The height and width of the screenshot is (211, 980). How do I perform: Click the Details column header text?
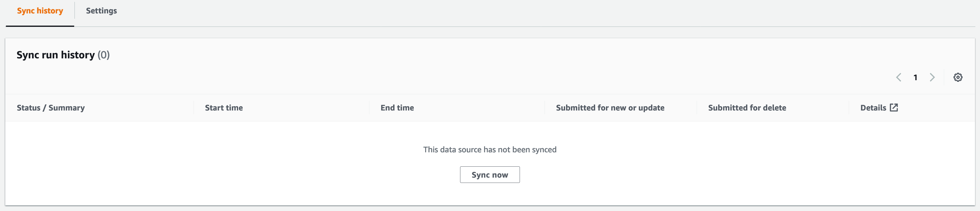click(873, 108)
